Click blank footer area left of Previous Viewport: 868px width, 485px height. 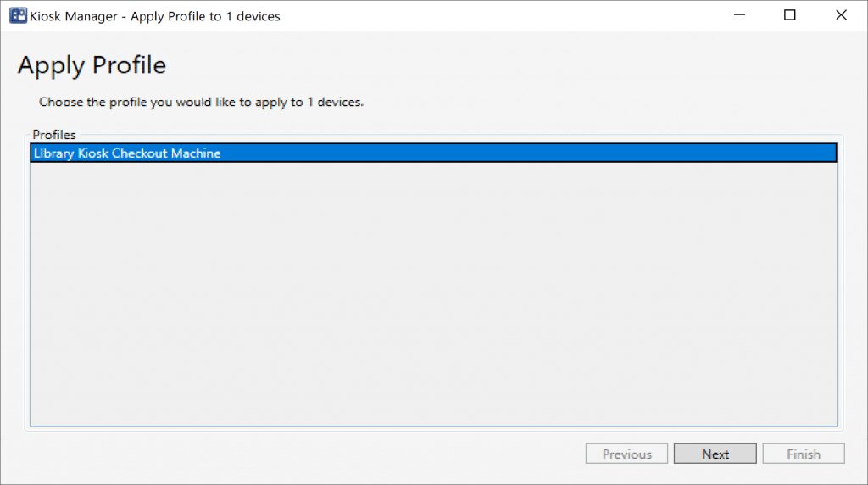click(297, 454)
